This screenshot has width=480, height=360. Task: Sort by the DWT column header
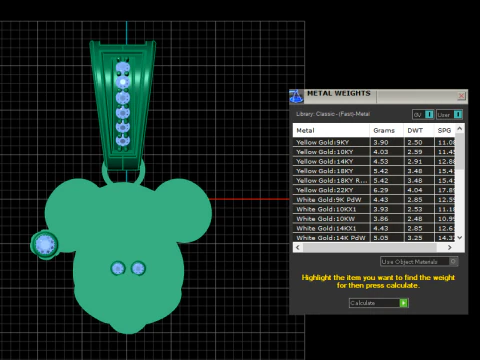419,130
